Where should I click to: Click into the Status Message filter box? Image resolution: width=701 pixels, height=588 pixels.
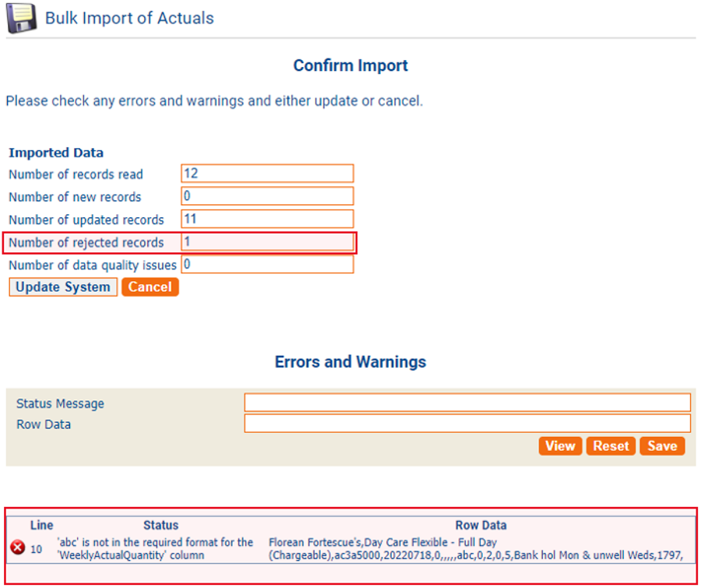coord(467,403)
